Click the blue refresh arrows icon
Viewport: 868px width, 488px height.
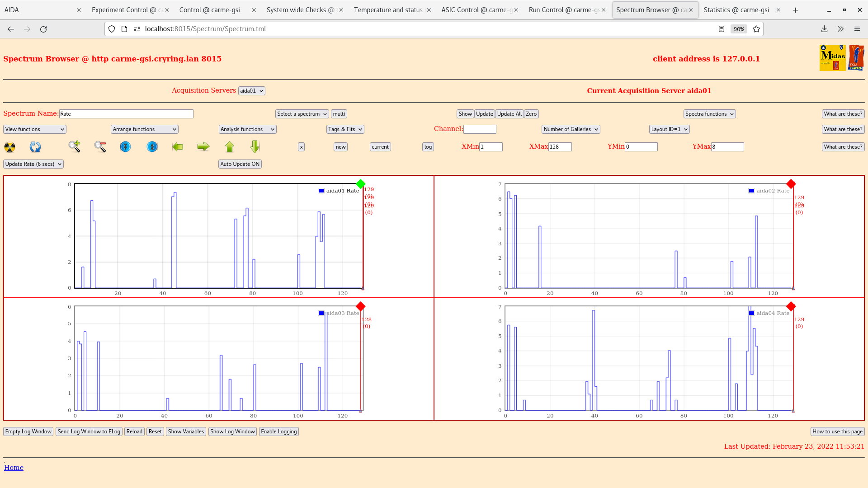(35, 147)
